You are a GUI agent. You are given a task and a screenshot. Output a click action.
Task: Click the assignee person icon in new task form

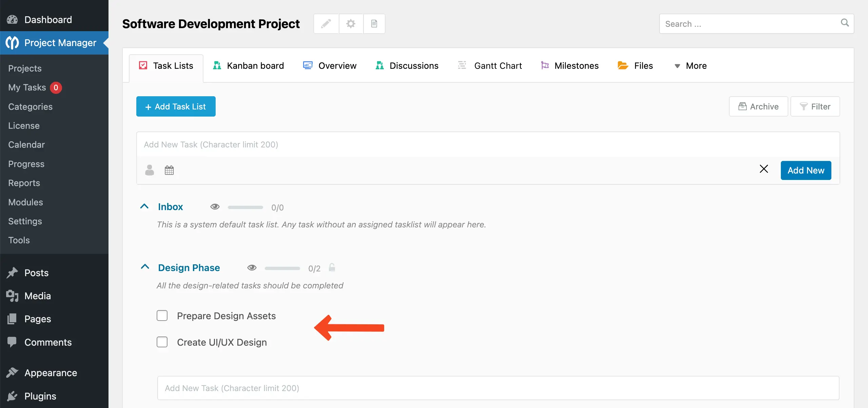click(149, 170)
